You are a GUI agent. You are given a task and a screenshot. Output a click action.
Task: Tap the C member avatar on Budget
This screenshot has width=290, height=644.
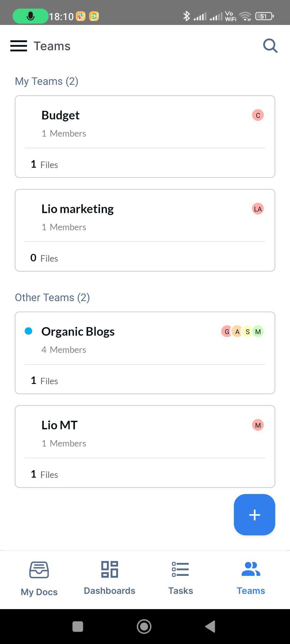(258, 115)
